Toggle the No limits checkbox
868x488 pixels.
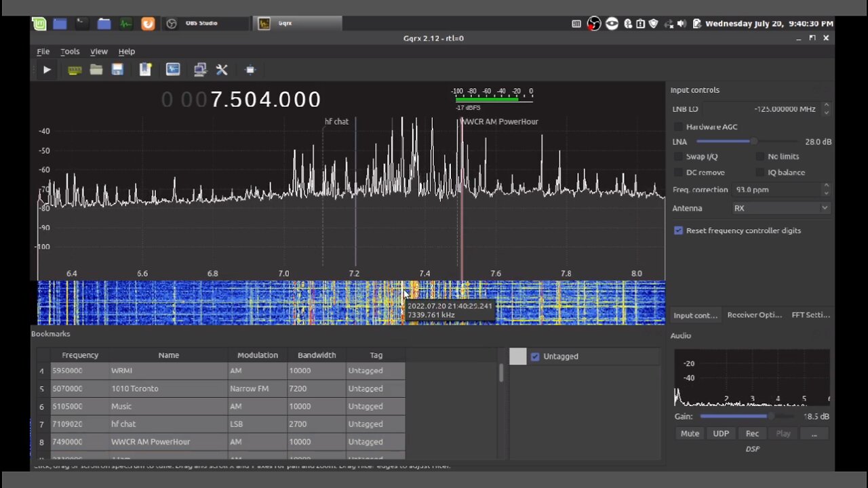point(760,157)
